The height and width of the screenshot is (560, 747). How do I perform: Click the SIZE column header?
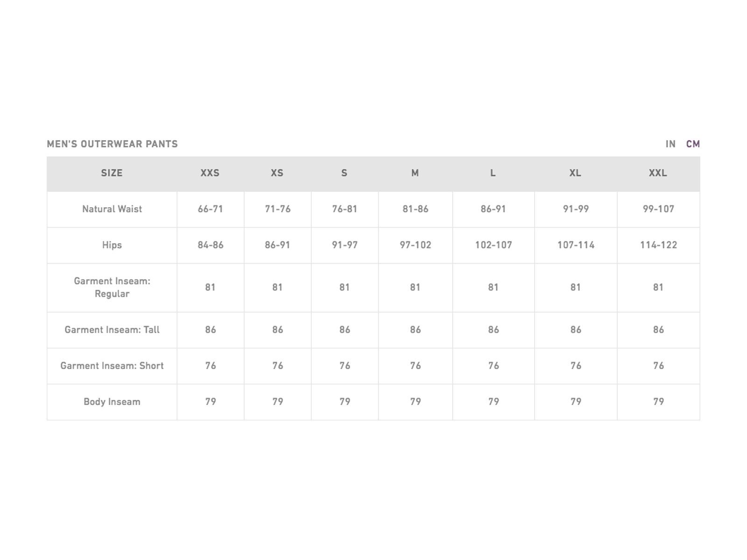112,173
